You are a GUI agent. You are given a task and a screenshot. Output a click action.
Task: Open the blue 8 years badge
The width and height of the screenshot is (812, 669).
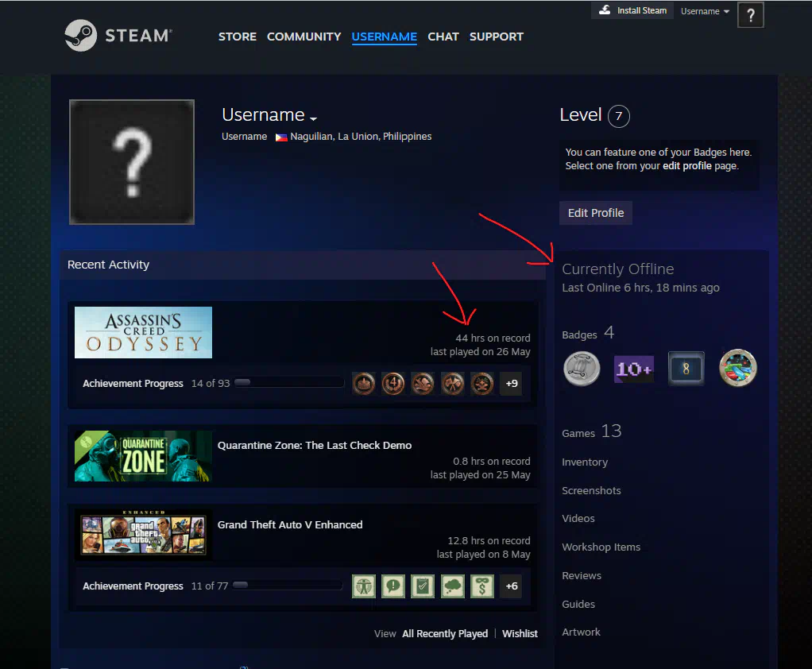pos(686,369)
